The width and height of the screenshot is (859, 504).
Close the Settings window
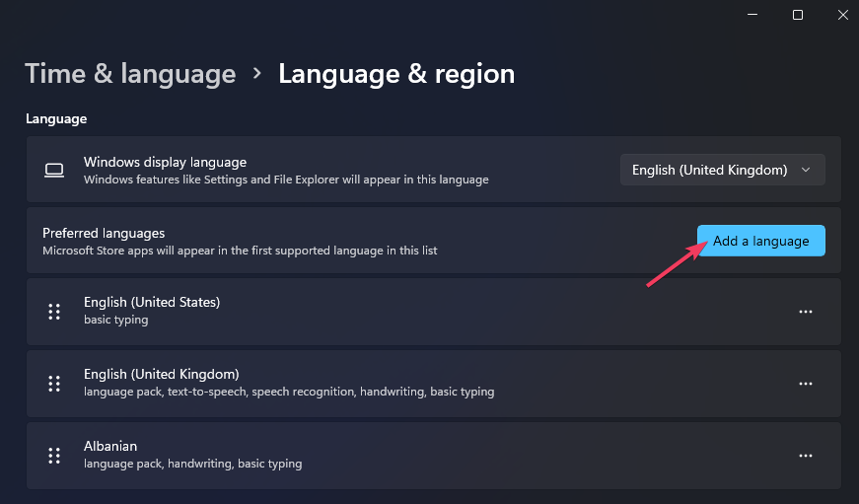(843, 14)
